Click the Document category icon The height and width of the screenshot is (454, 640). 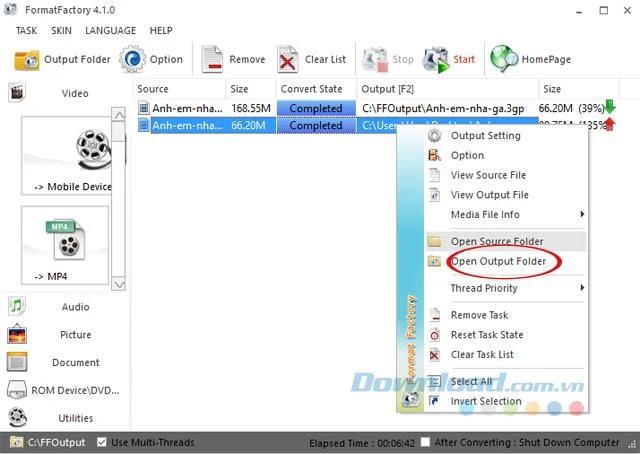click(17, 362)
